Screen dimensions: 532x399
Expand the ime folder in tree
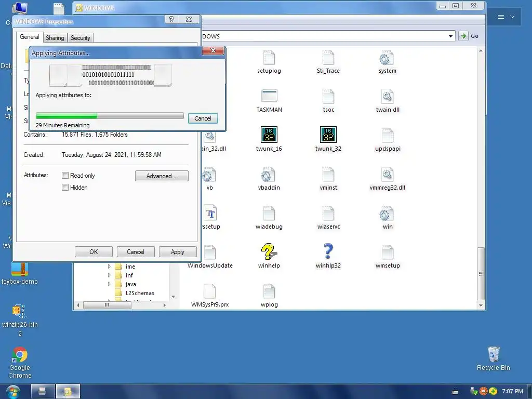(109, 267)
